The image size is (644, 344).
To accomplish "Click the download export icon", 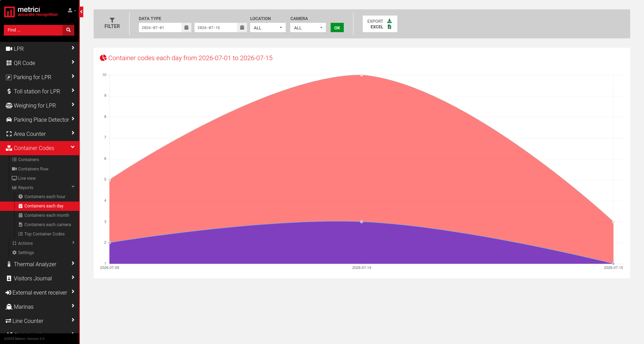I will click(389, 21).
